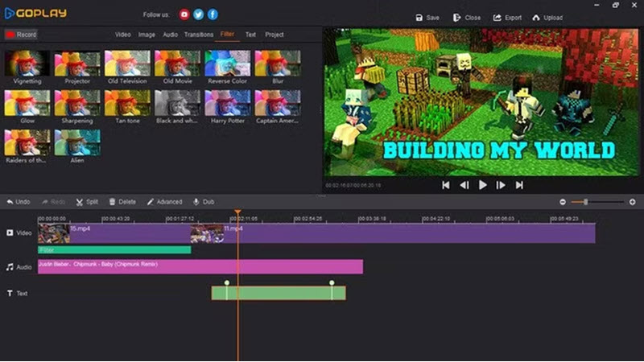Image resolution: width=644 pixels, height=362 pixels.
Task: Click the Audio track music-note icon
Action: coord(10,267)
